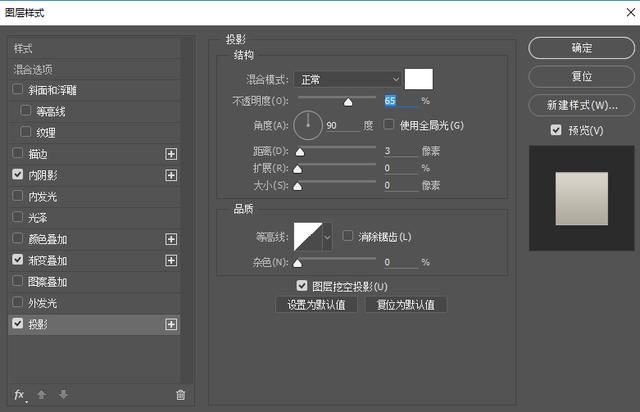Open the 图案叠加 settings row
This screenshot has height=412, width=640.
pos(94,282)
